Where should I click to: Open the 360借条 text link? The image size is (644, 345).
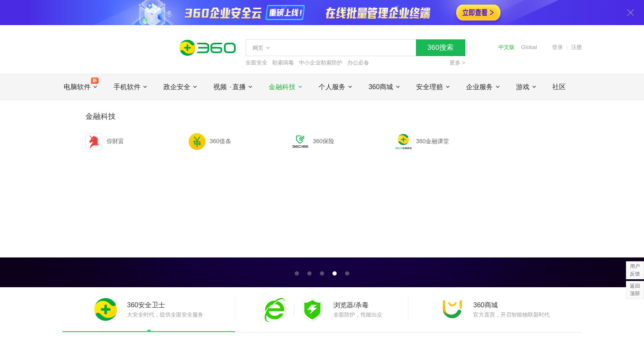coord(221,142)
